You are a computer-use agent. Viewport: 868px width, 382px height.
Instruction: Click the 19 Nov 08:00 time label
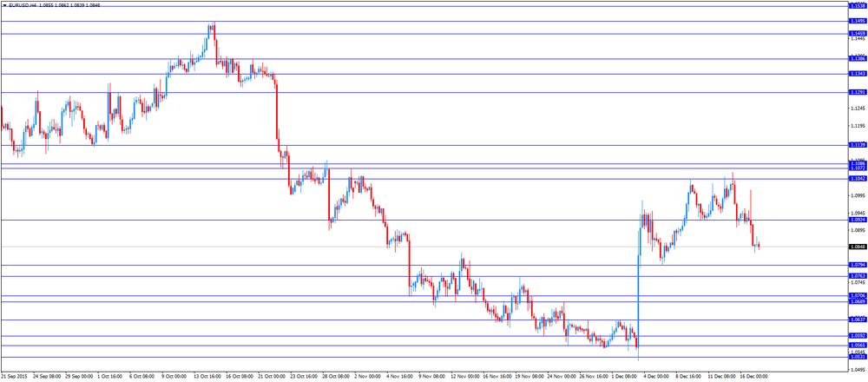(529, 376)
